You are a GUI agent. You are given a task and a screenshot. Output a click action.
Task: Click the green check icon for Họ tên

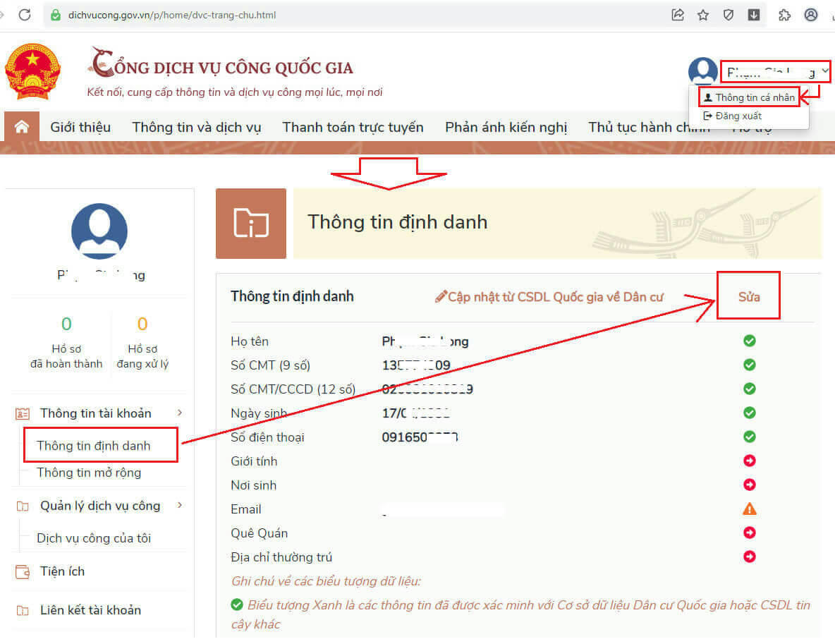(x=749, y=341)
